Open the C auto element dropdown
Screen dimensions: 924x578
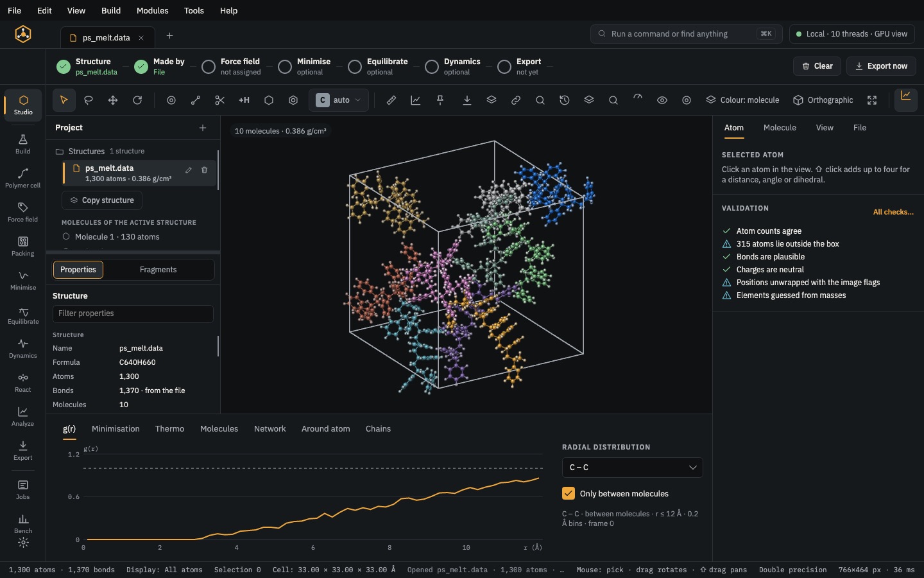pyautogui.click(x=339, y=100)
